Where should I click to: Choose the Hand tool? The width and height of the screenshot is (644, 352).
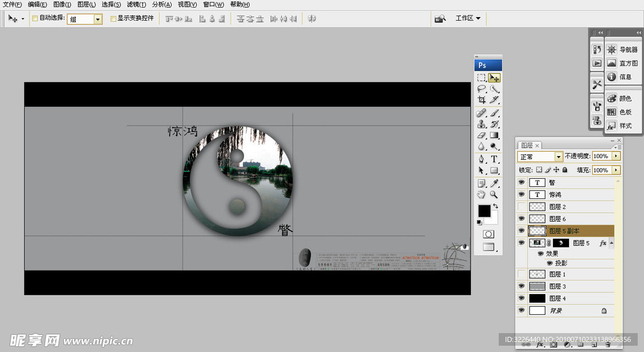point(481,195)
